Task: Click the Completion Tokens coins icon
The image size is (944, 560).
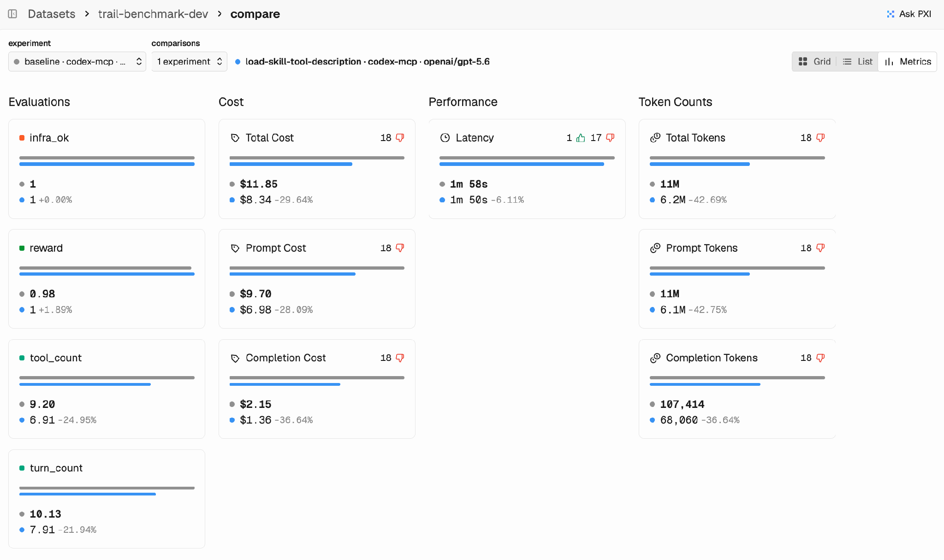Action: coord(655,358)
